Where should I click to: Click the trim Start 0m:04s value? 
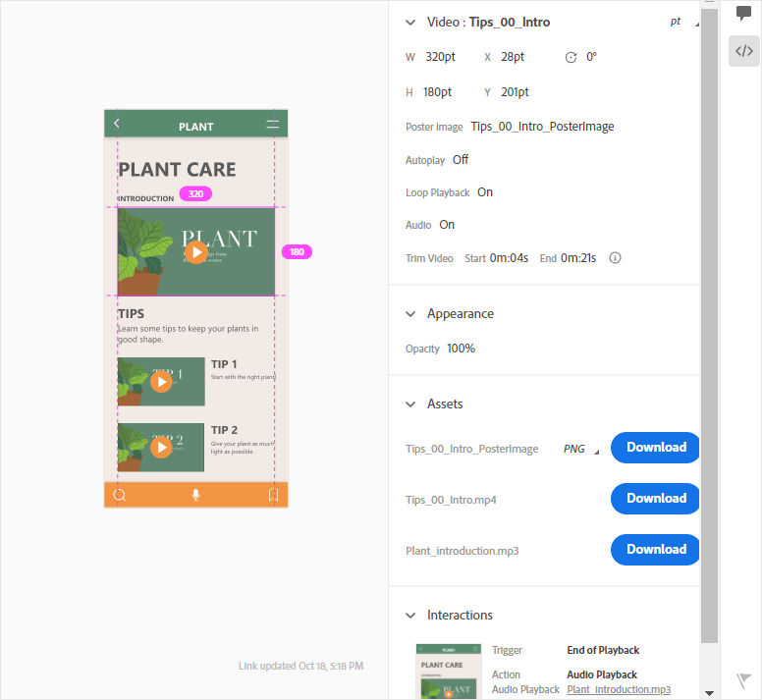[509, 258]
